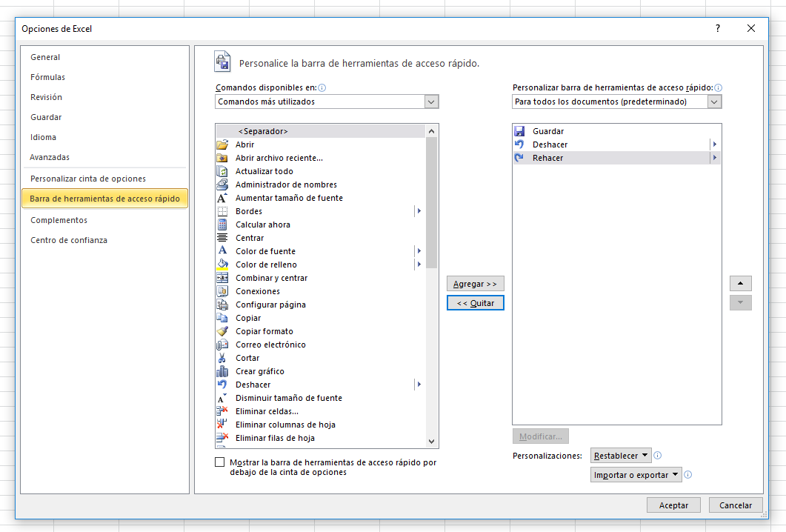Click the info icon next to Restablecer
Image resolution: width=786 pixels, height=532 pixels.
coord(658,455)
